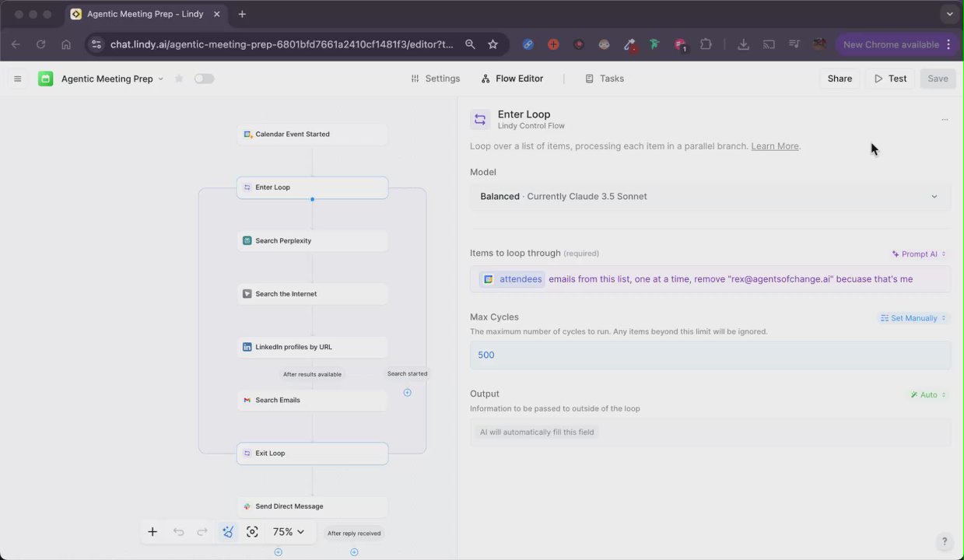The image size is (964, 560).
Task: Click the Output auto-filled field
Action: (x=710, y=432)
